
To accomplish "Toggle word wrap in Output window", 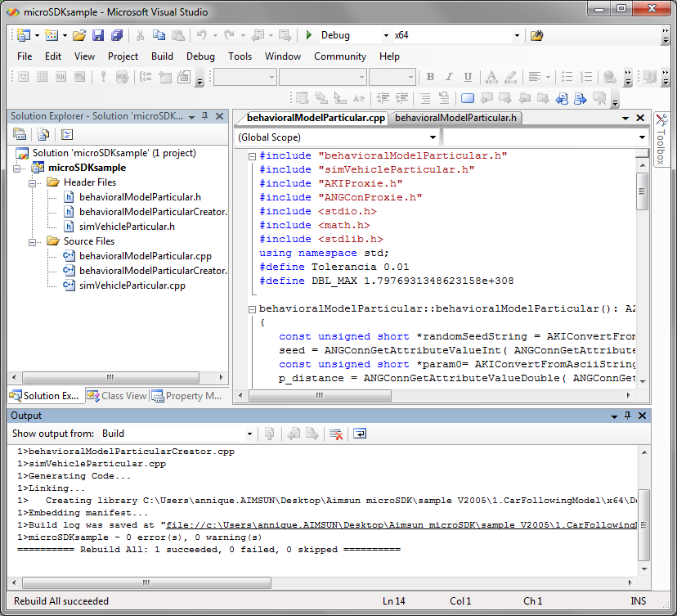I will (x=359, y=434).
